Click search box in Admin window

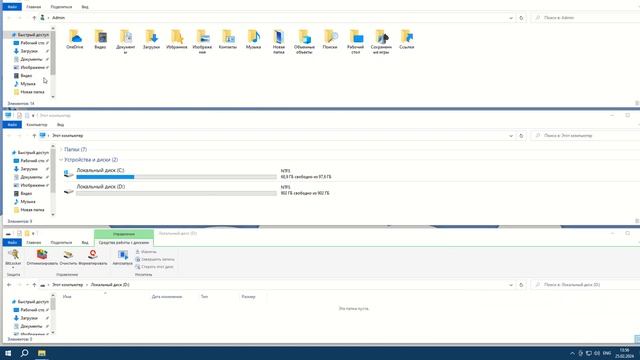(x=586, y=18)
